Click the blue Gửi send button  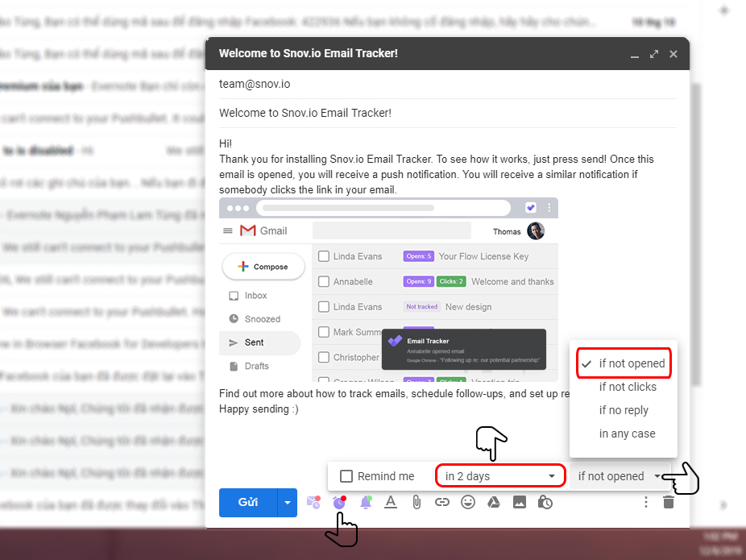click(x=248, y=503)
